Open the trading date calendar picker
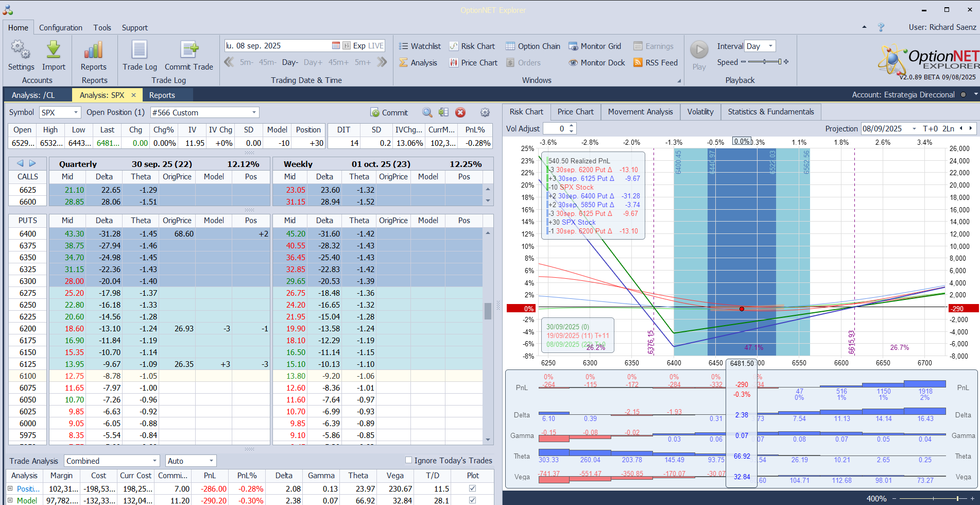Image resolution: width=980 pixels, height=505 pixels. [336, 46]
